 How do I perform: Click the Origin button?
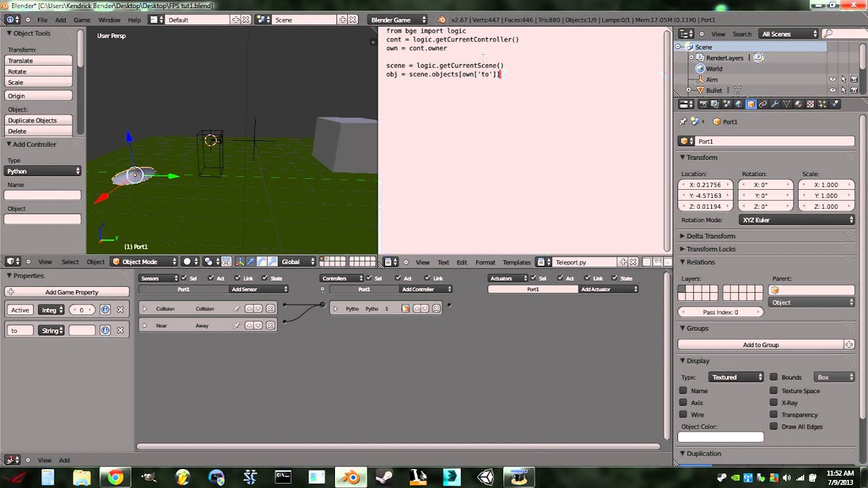click(x=39, y=96)
